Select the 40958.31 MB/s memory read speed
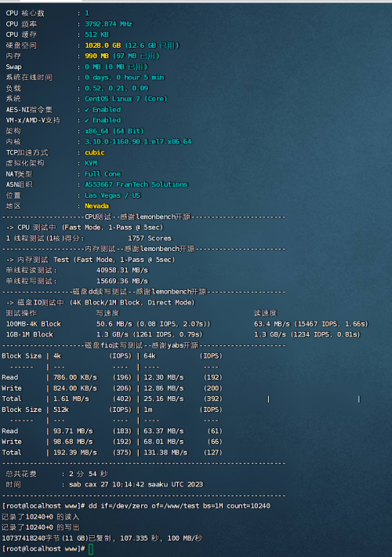This screenshot has width=392, height=557. click(122, 271)
